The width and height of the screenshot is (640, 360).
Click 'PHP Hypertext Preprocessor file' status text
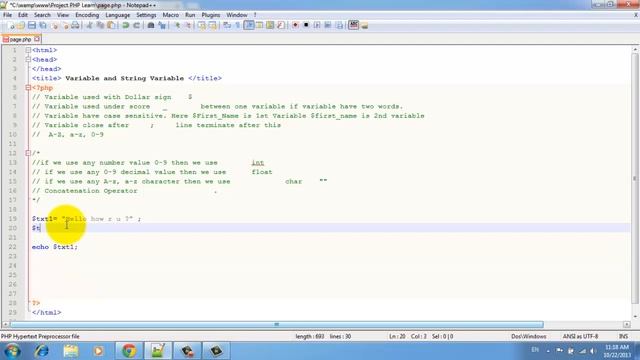[40, 337]
